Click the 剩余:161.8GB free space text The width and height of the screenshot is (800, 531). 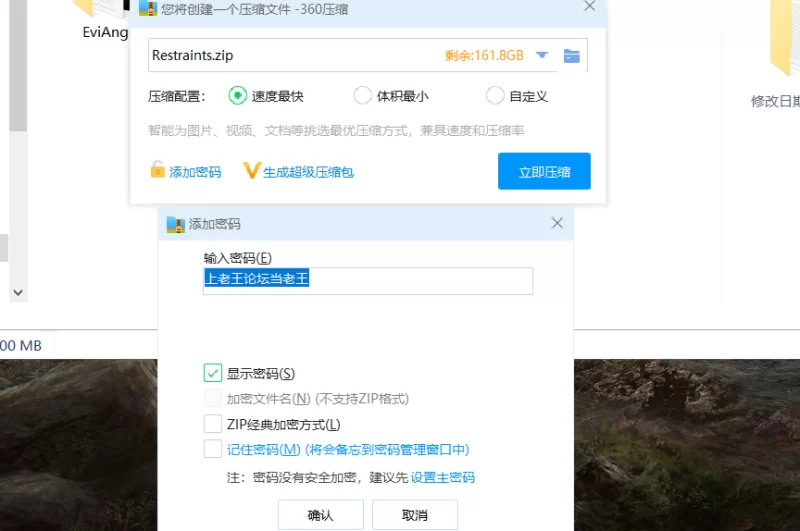484,55
